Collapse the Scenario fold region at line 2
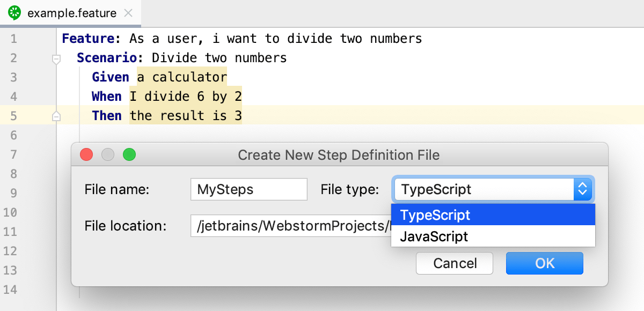 coord(56,57)
